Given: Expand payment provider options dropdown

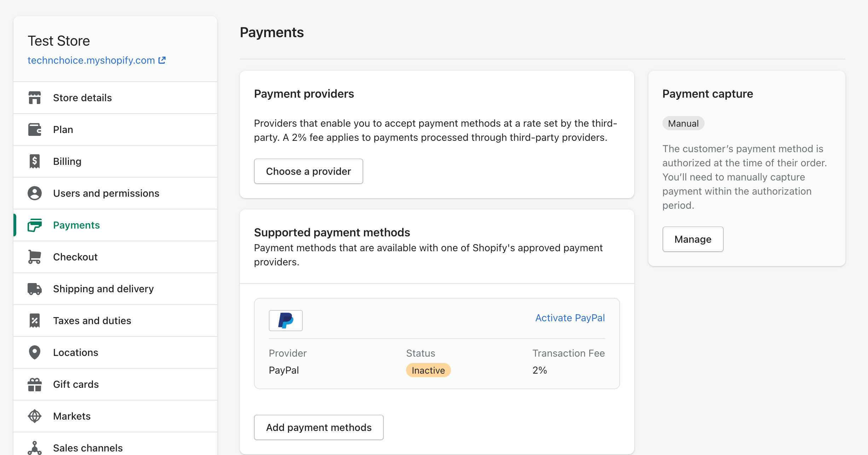Looking at the screenshot, I should point(308,171).
